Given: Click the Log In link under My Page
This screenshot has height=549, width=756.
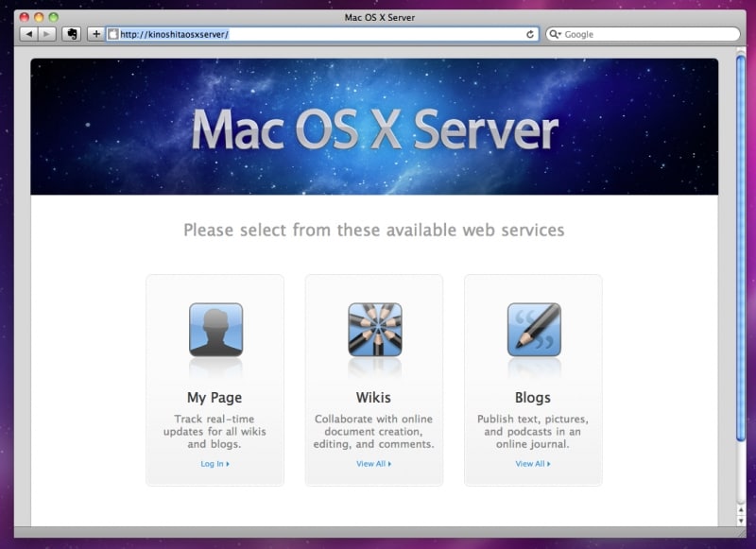Looking at the screenshot, I should point(215,464).
